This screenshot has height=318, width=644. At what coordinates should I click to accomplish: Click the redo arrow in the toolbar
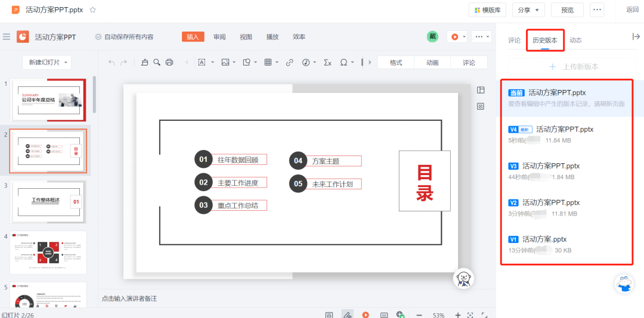pyautogui.click(x=123, y=63)
